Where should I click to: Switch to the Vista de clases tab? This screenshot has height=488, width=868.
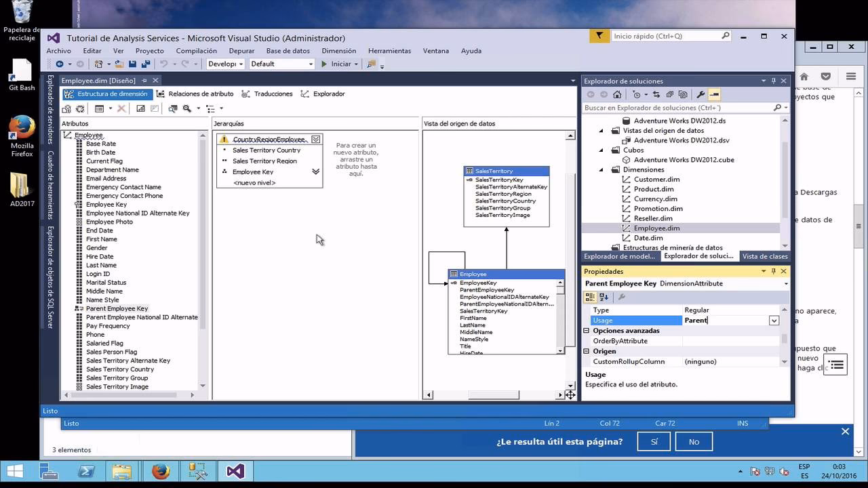765,256
